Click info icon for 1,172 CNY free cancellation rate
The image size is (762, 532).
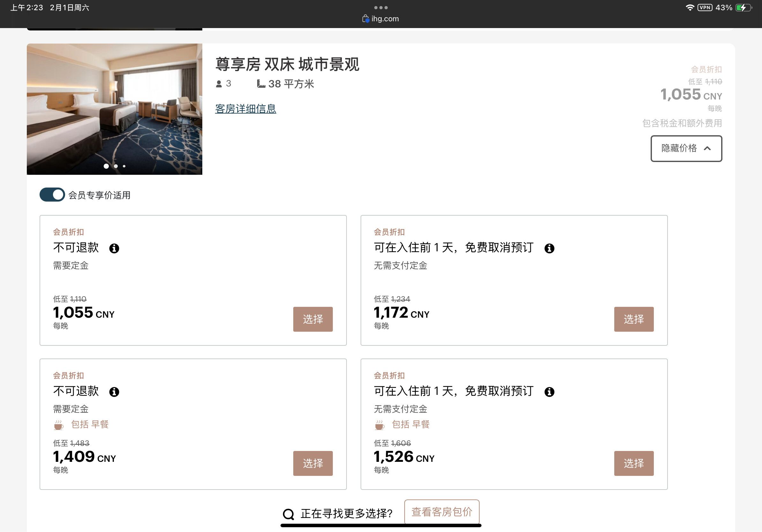coord(549,248)
